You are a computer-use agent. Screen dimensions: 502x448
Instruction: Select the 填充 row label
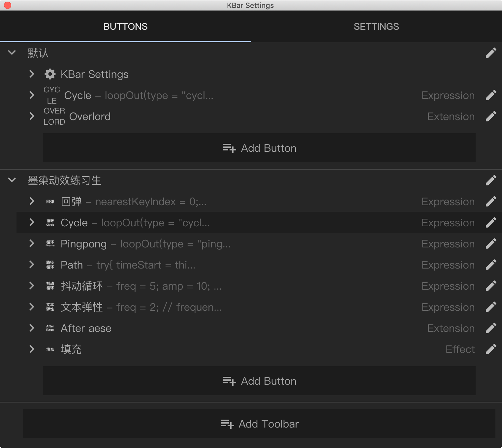pyautogui.click(x=71, y=349)
